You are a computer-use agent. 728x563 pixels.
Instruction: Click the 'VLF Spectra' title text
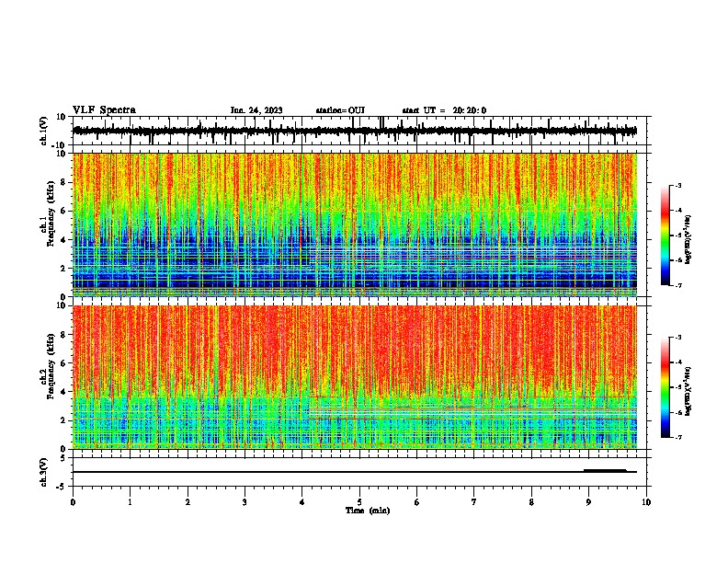tap(104, 110)
